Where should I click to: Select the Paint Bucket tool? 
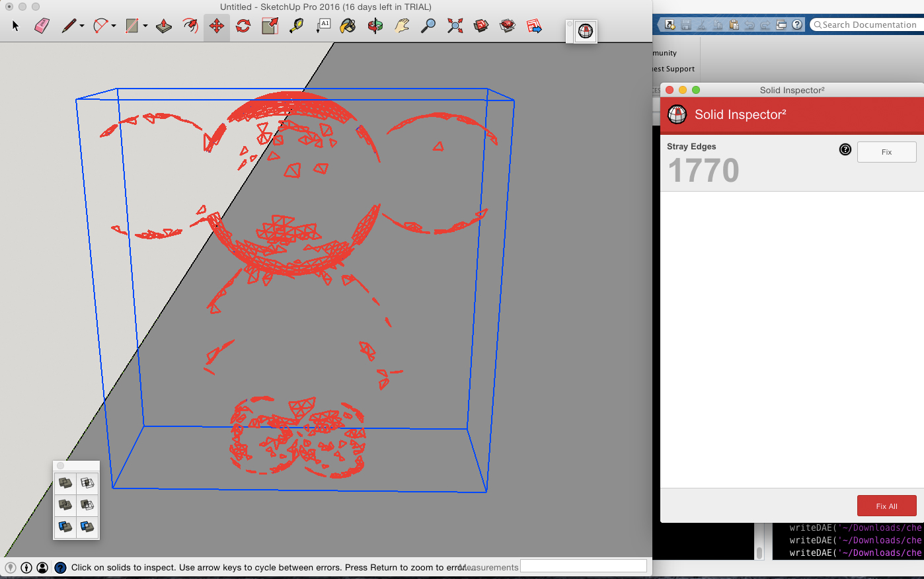pos(347,26)
